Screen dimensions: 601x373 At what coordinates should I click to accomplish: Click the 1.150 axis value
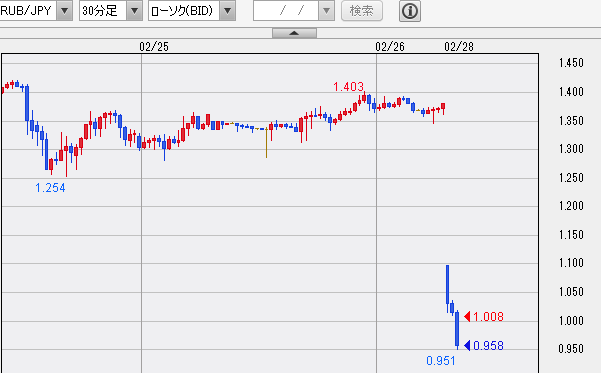(x=571, y=235)
